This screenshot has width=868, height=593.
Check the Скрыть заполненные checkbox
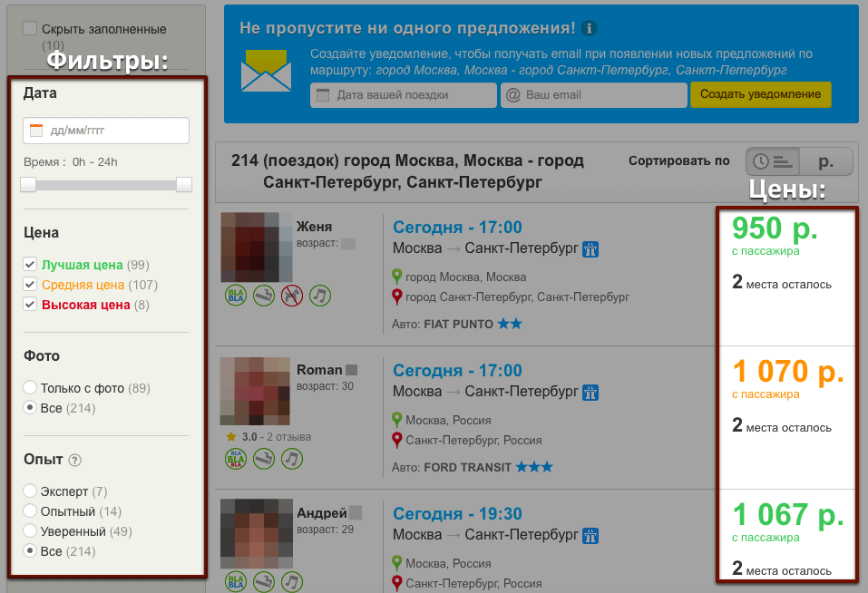point(30,29)
